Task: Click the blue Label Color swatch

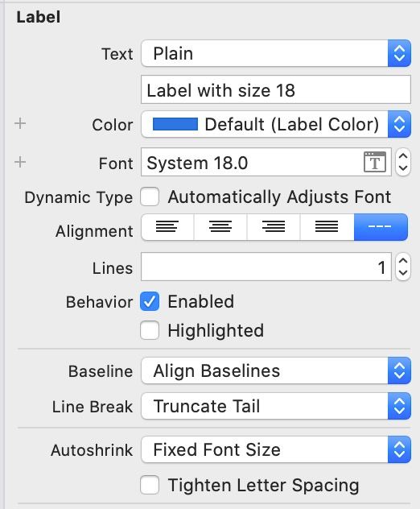Action: (x=175, y=124)
